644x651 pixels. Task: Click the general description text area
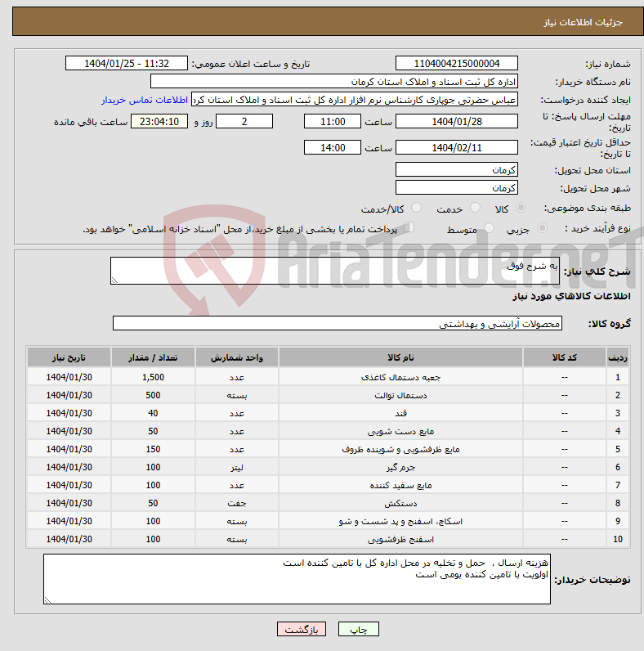pos(335,271)
